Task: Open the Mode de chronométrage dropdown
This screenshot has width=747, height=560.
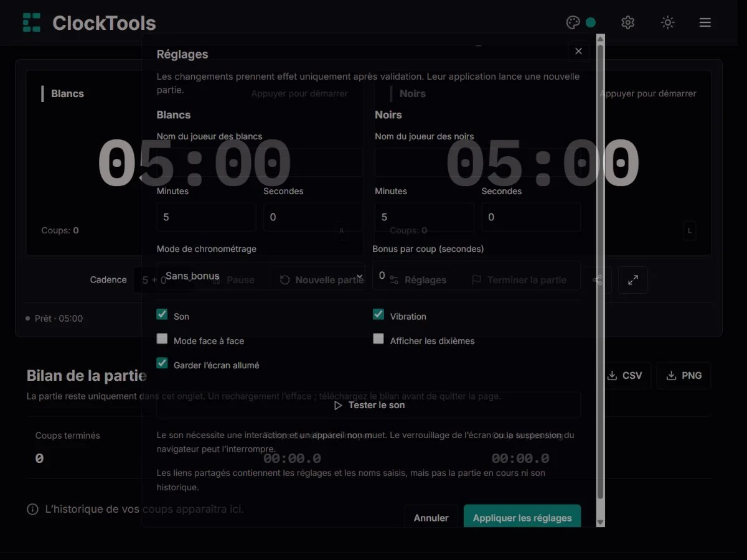Action: (261, 276)
